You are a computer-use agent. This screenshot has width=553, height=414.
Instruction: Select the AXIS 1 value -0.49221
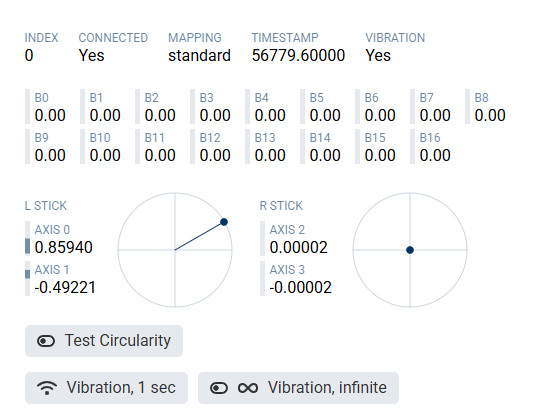tap(65, 287)
